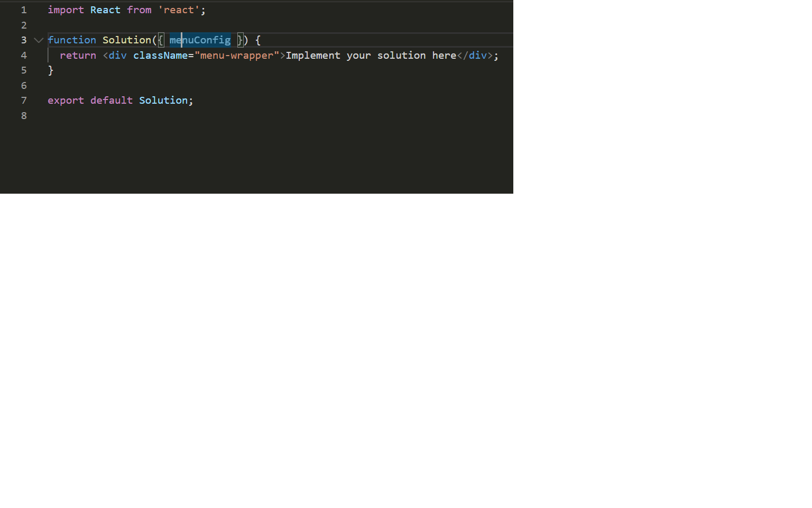Click the default keyword
The height and width of the screenshot is (508, 812).
[111, 100]
